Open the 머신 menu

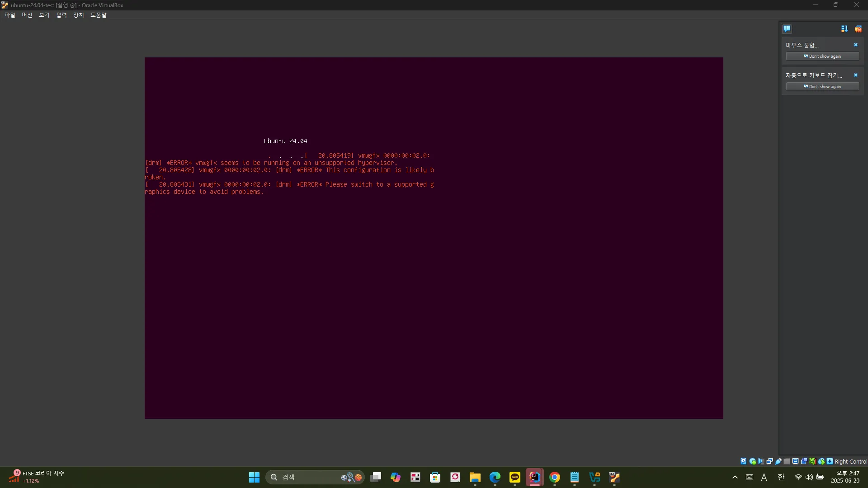pos(27,15)
